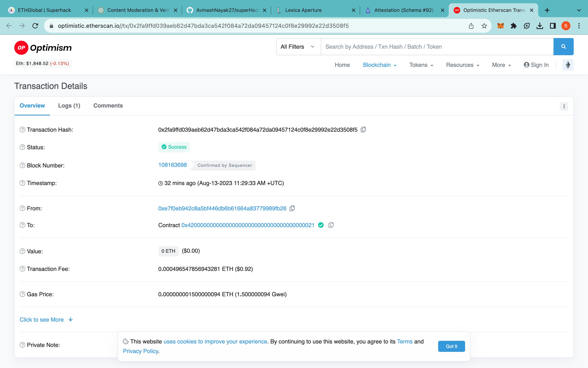Switch to the Overview tab
The image size is (588, 368).
(x=32, y=106)
